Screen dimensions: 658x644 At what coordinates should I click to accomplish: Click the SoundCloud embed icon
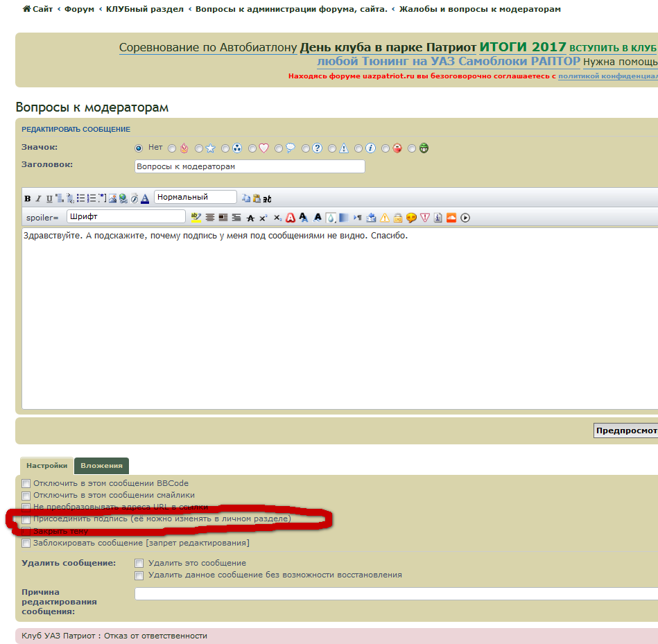click(451, 218)
